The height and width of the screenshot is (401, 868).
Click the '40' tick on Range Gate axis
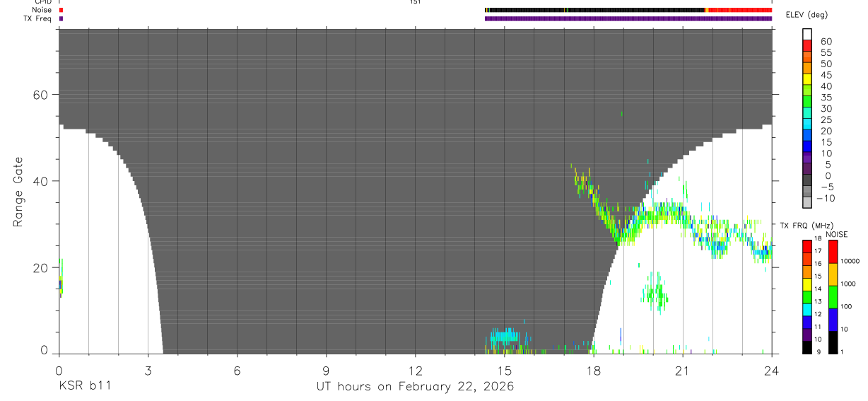(x=41, y=181)
